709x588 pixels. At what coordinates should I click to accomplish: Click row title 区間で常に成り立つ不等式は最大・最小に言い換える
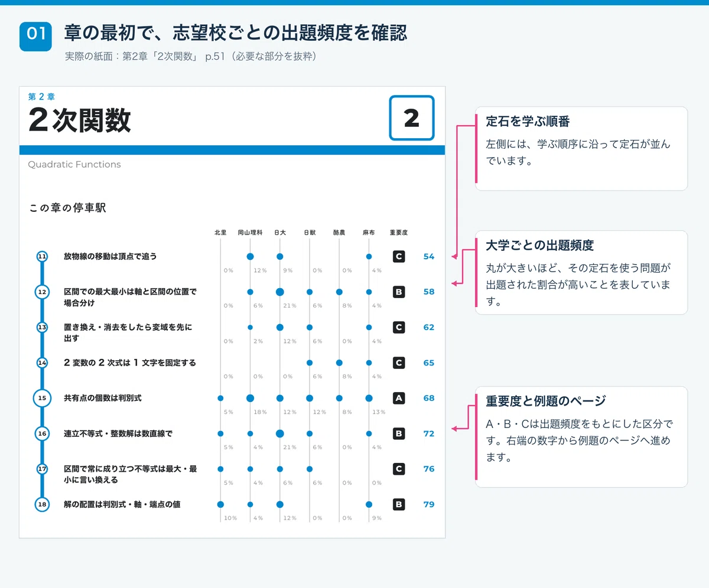pyautogui.click(x=130, y=474)
